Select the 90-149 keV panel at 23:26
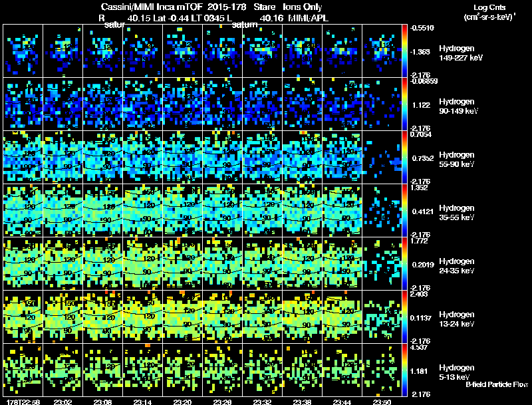Screen dimensions: 532x405 pos(223,104)
